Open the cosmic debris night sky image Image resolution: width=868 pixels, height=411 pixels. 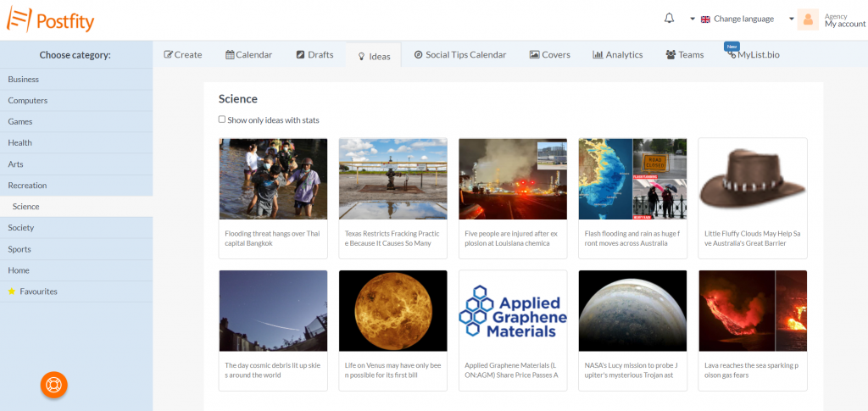pyautogui.click(x=274, y=311)
